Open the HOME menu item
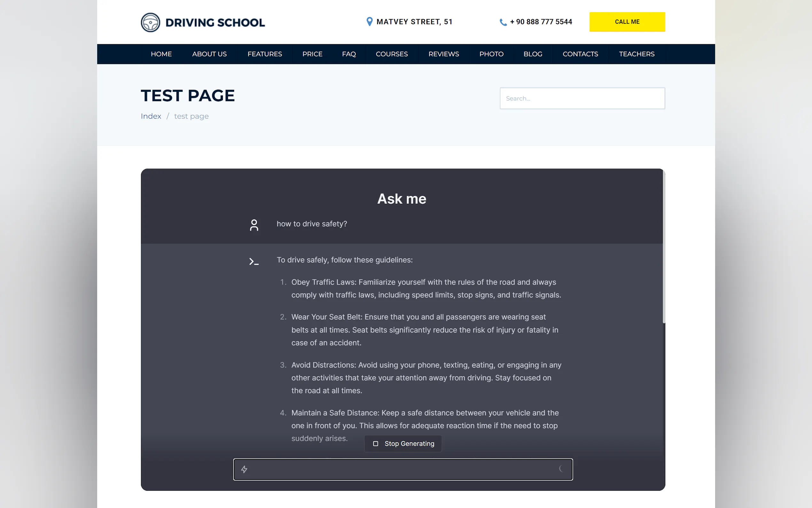Image resolution: width=812 pixels, height=508 pixels. pos(161,54)
